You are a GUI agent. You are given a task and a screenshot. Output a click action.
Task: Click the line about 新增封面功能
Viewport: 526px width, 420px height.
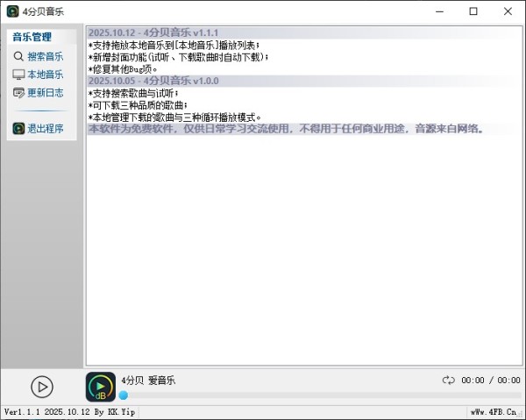178,57
